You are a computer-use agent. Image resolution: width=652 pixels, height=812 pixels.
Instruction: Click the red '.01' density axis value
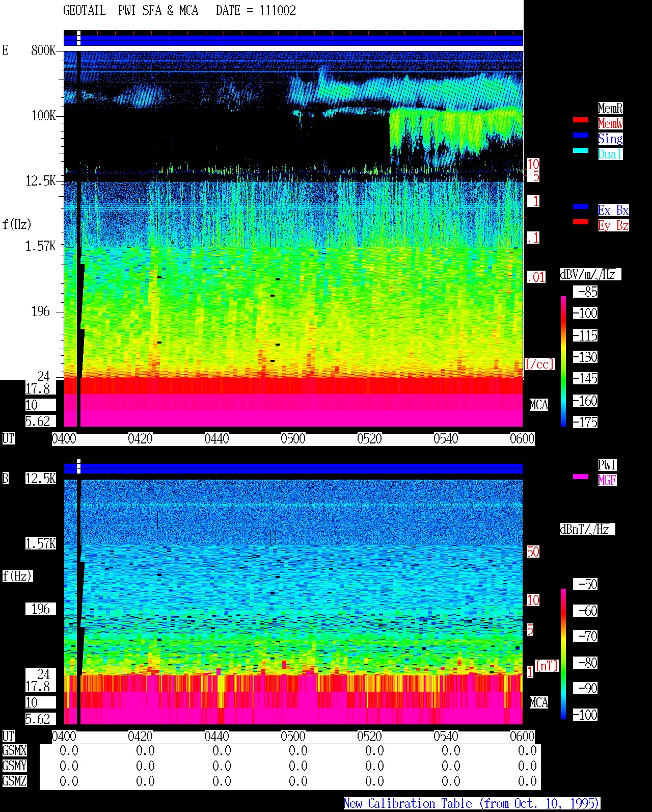(536, 277)
